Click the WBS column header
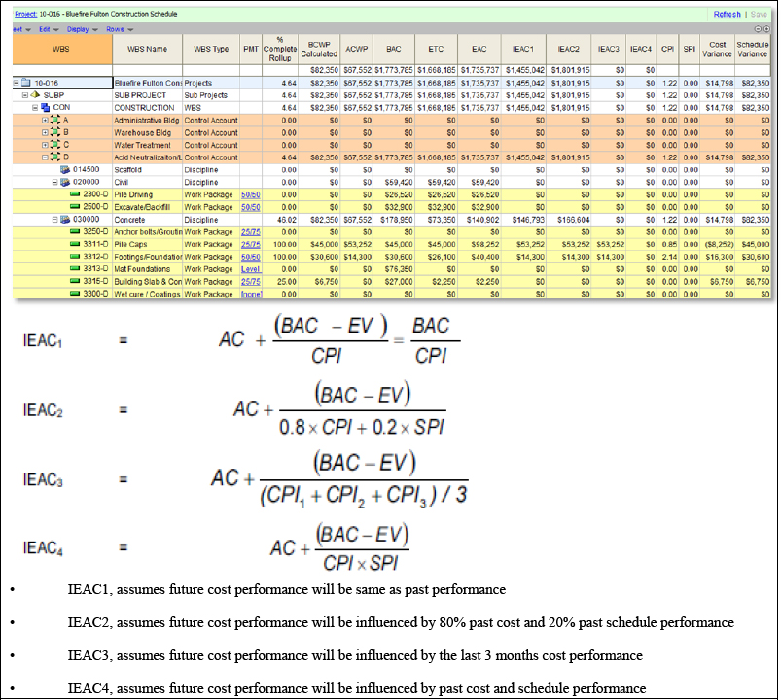 point(62,49)
